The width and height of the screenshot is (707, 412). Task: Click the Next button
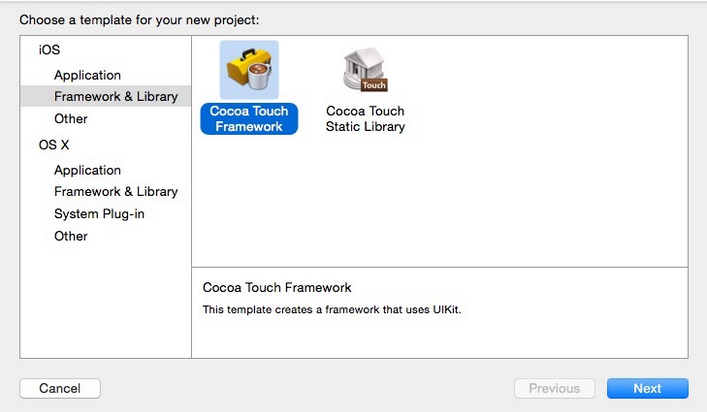647,388
